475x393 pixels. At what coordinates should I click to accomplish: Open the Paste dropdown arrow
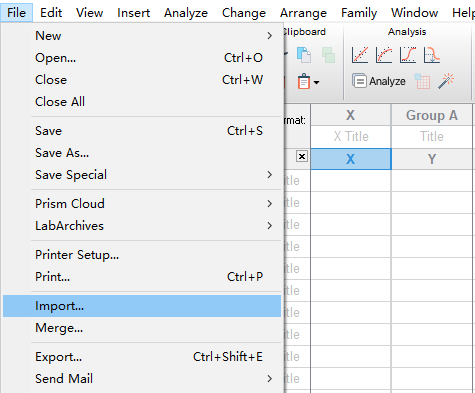click(x=316, y=82)
